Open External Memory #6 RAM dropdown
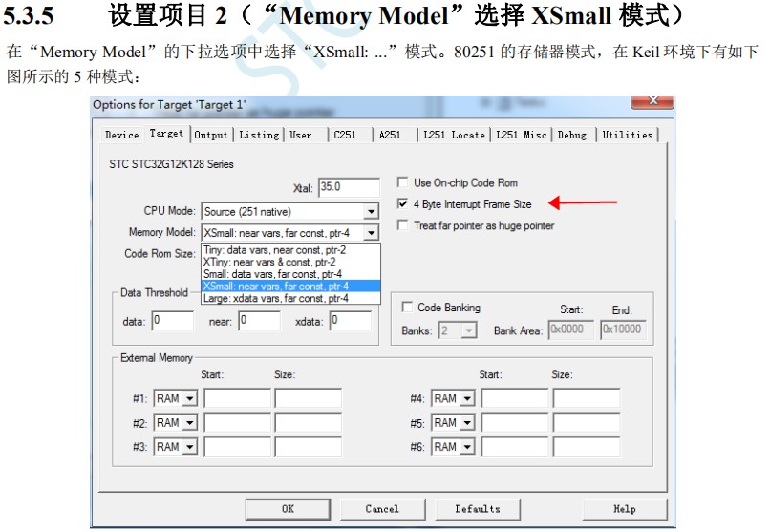Viewport: 770px width, 532px height. (467, 447)
